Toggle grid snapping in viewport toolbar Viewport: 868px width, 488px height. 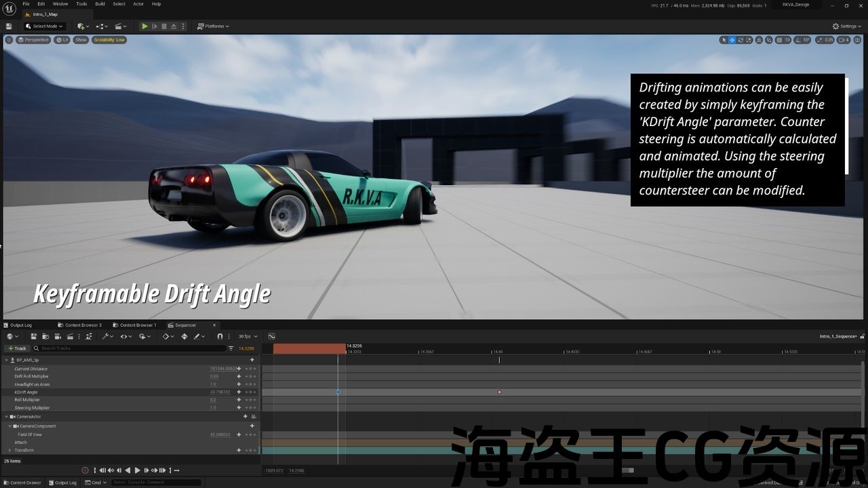click(x=778, y=40)
